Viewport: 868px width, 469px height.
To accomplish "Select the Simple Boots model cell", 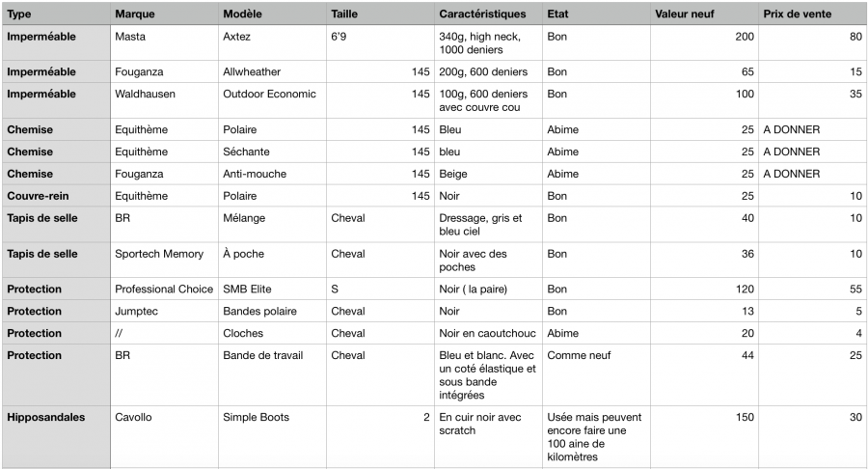I will click(272, 437).
